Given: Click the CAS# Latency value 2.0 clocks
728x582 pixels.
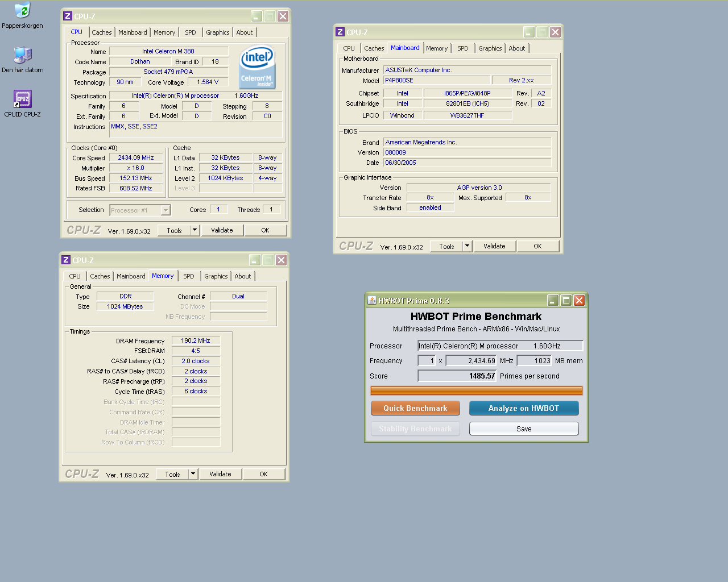Looking at the screenshot, I should (196, 361).
